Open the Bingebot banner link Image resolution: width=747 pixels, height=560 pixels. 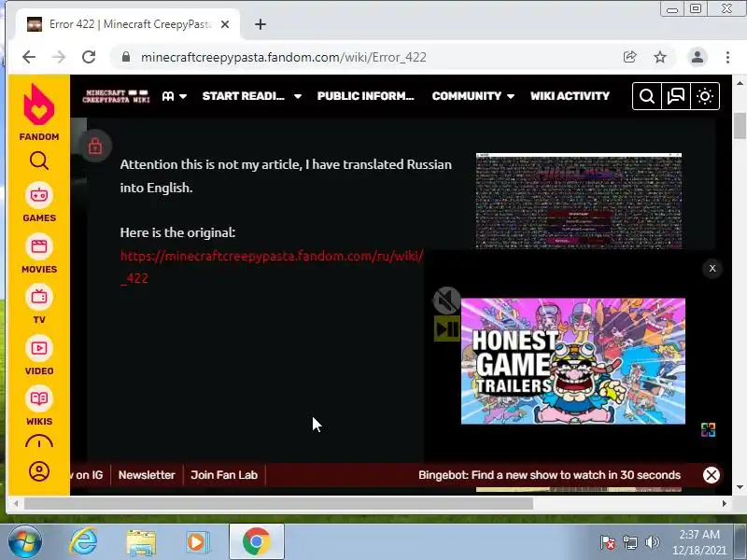549,475
